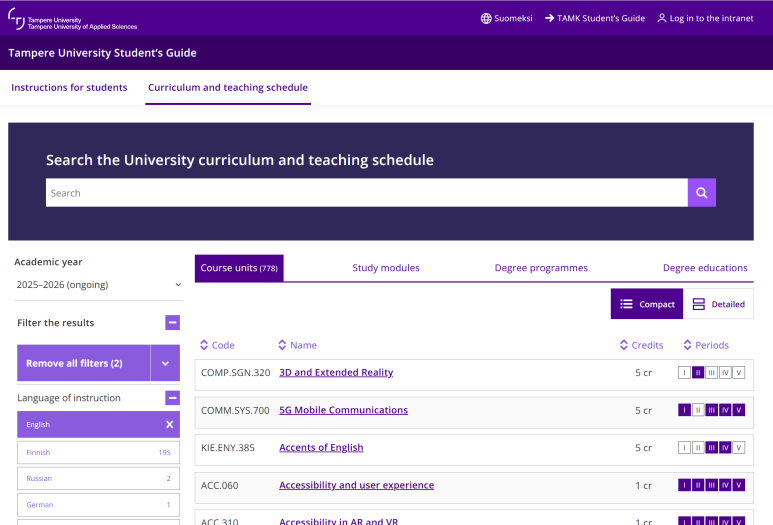Click the Detailed view layout icon
The height and width of the screenshot is (525, 773).
(699, 304)
